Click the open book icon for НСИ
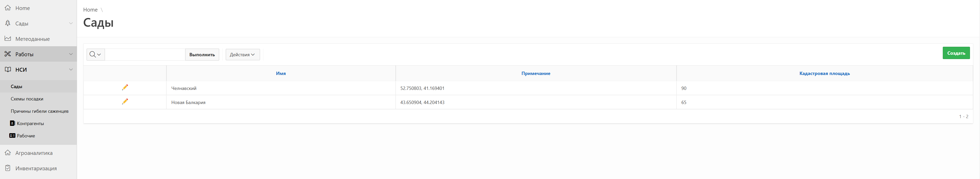Screen dimensions: 980x179 8,69
